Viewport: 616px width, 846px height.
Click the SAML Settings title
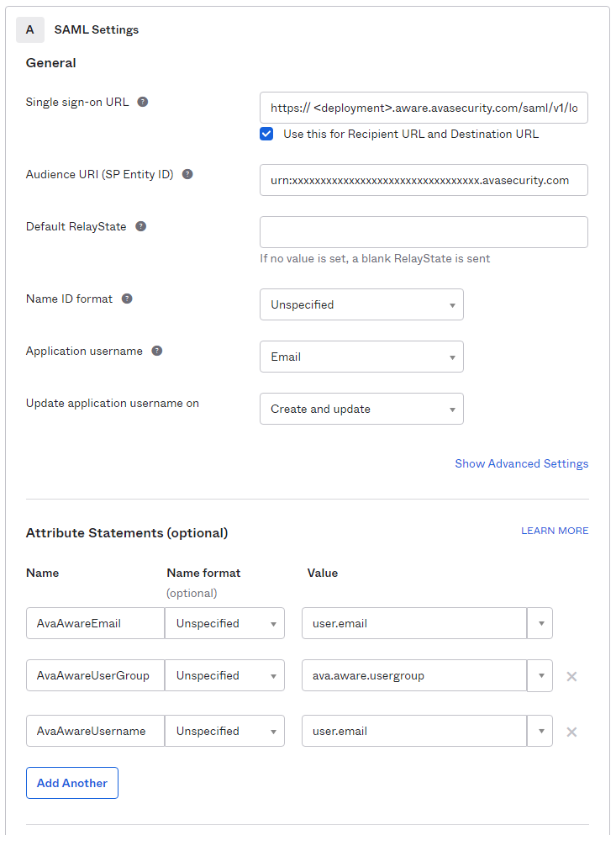coord(97,29)
